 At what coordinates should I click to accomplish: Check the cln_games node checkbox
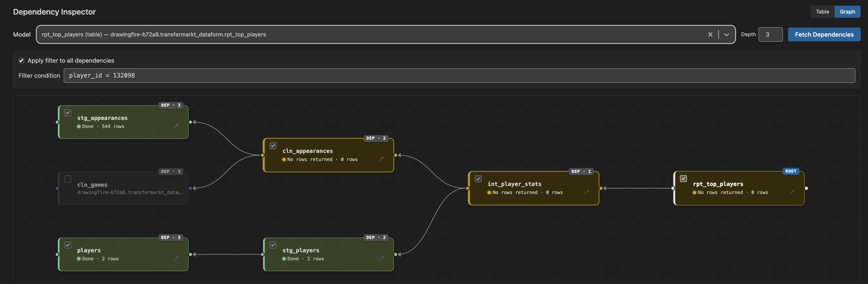click(x=68, y=179)
